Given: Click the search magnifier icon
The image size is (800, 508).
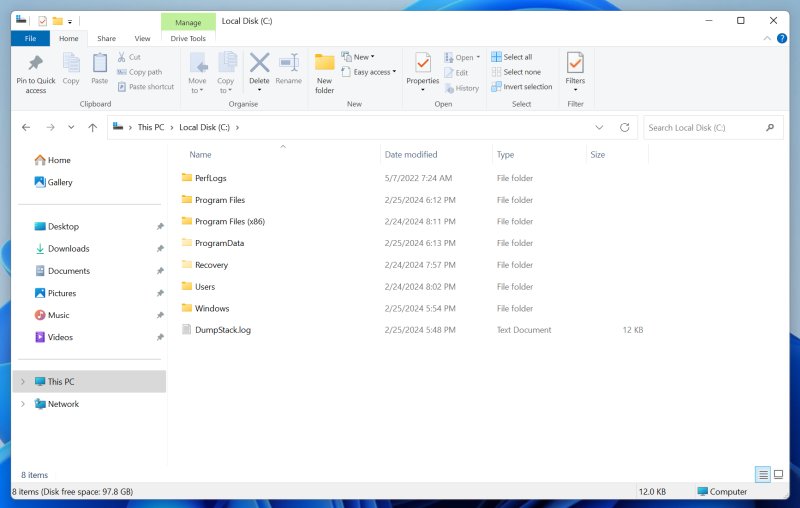Looking at the screenshot, I should coord(770,128).
